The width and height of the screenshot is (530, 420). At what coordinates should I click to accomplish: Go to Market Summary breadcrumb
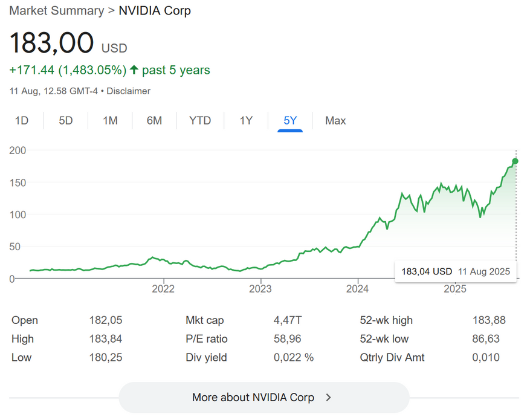56,11
